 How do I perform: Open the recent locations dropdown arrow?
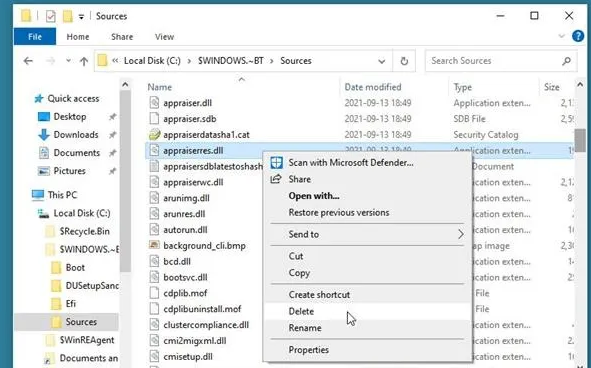pos(68,60)
